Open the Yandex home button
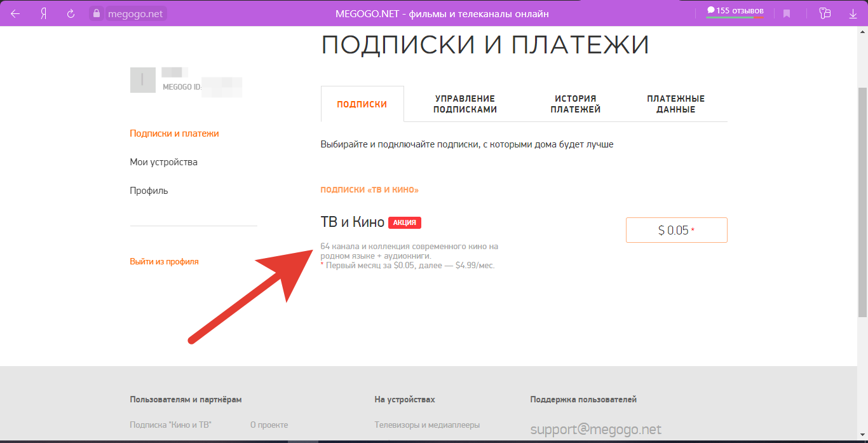This screenshot has width=868, height=443. coord(43,13)
